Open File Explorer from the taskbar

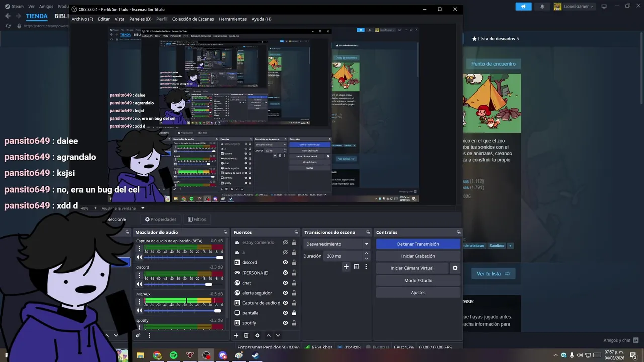point(140,355)
